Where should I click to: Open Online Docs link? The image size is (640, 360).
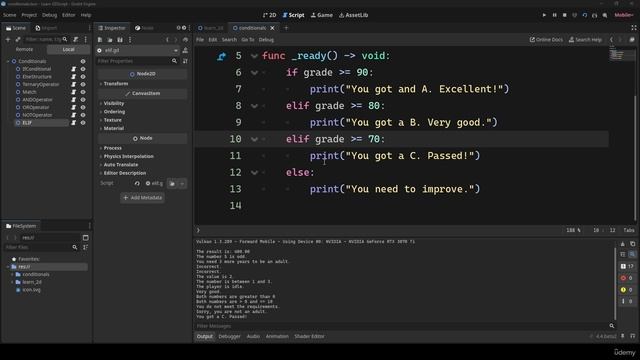pyautogui.click(x=546, y=40)
